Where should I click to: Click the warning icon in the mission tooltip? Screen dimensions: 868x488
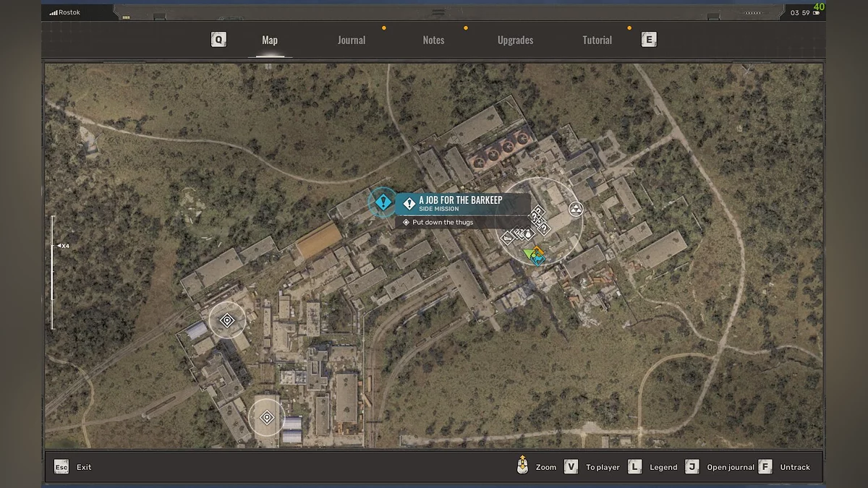(x=409, y=204)
